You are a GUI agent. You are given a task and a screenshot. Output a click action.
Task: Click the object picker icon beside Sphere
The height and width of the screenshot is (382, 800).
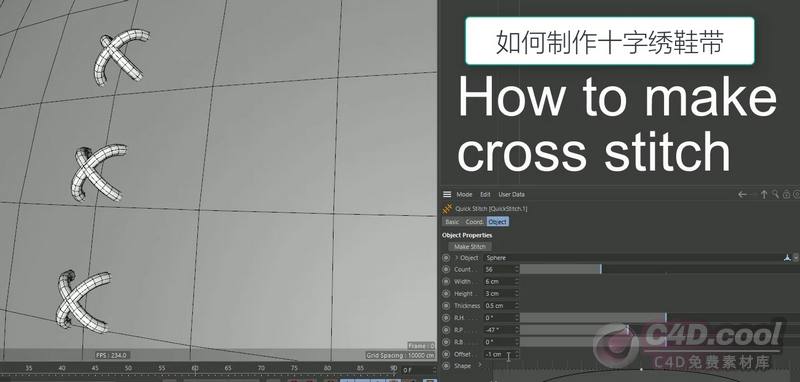pos(787,258)
